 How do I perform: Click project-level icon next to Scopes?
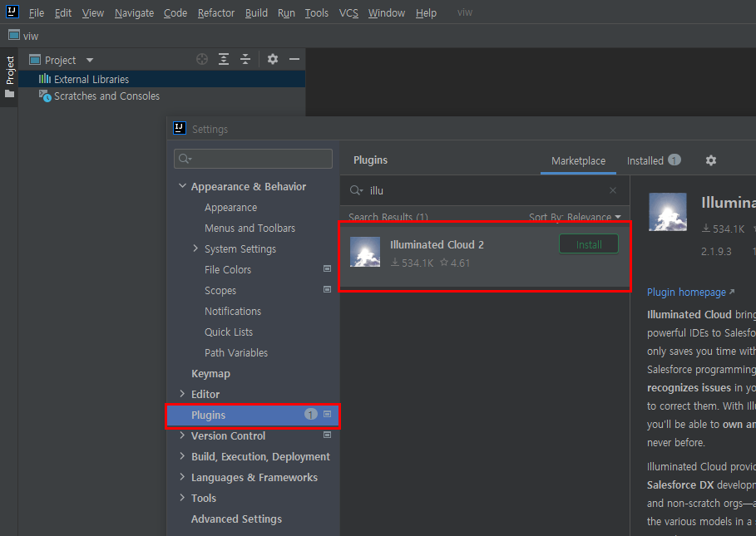(327, 289)
